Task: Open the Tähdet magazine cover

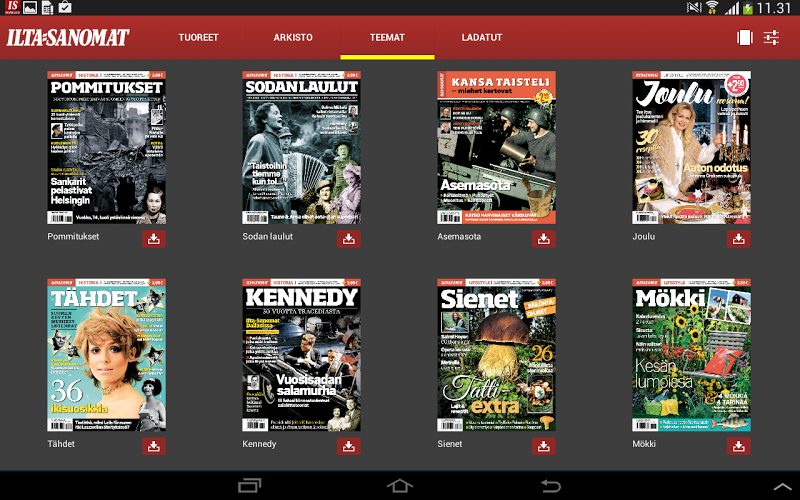Action: (x=107, y=355)
